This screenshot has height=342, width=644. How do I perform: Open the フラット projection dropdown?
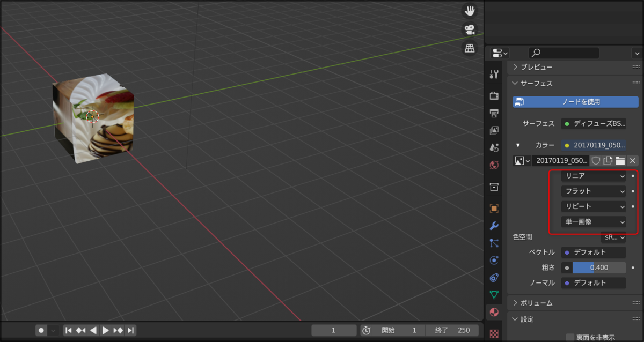(x=594, y=191)
